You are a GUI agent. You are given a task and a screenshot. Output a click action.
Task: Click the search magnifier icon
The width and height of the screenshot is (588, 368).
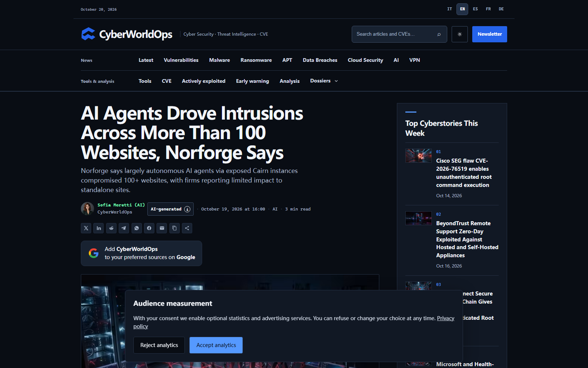[439, 34]
